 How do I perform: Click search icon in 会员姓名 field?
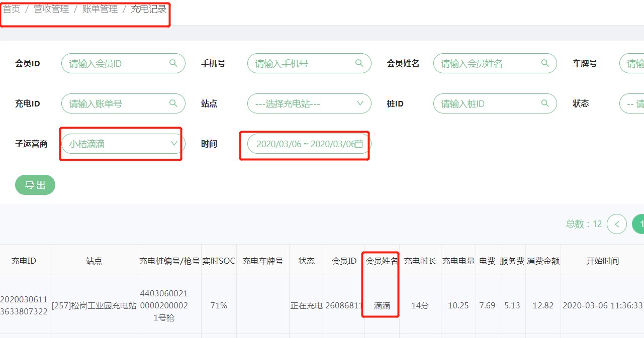[545, 63]
